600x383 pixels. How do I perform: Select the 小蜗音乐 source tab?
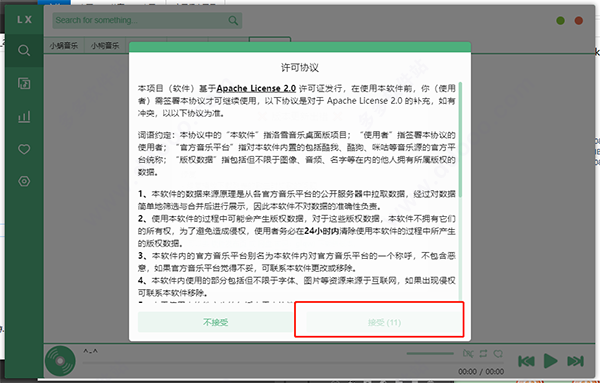pyautogui.click(x=64, y=46)
